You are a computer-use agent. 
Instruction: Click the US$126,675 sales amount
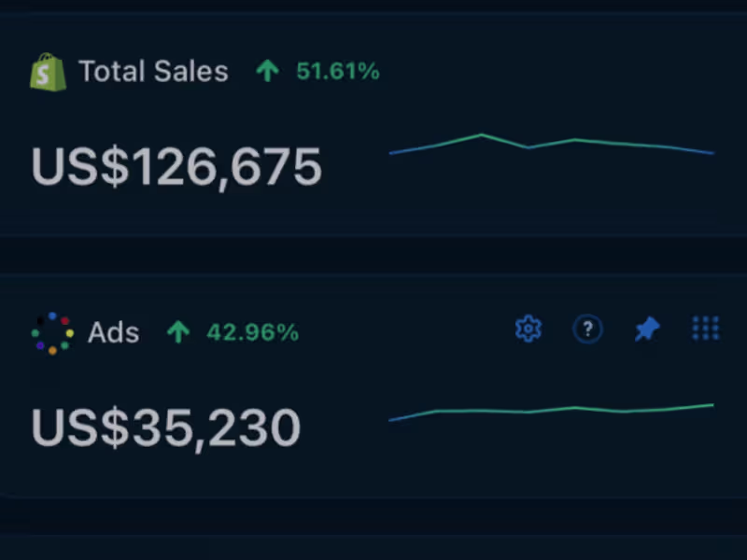tap(176, 167)
